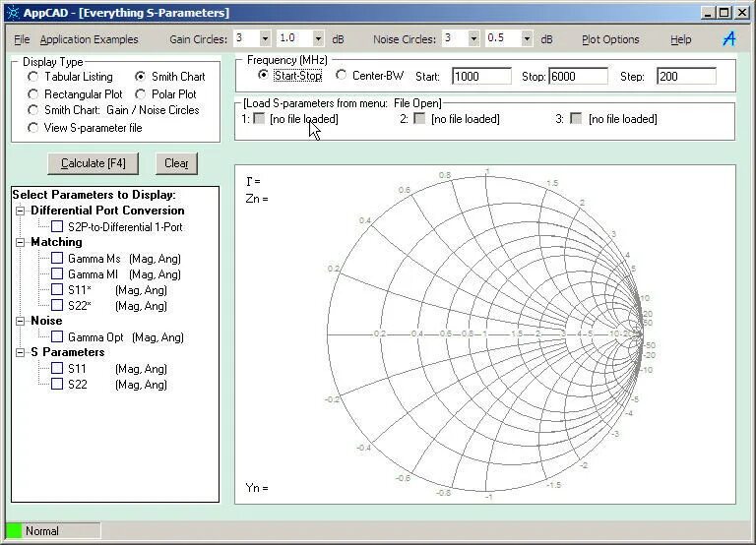Switch to Center-BW frequency mode
756x545 pixels.
pyautogui.click(x=341, y=75)
